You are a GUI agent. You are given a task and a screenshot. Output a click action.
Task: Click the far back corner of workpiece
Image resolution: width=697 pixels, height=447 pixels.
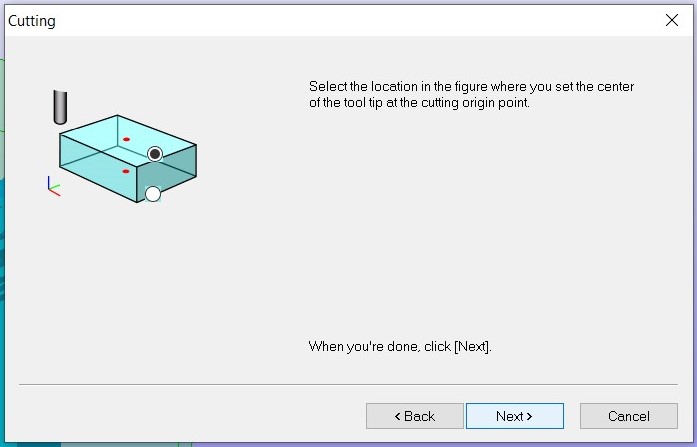coord(117,116)
